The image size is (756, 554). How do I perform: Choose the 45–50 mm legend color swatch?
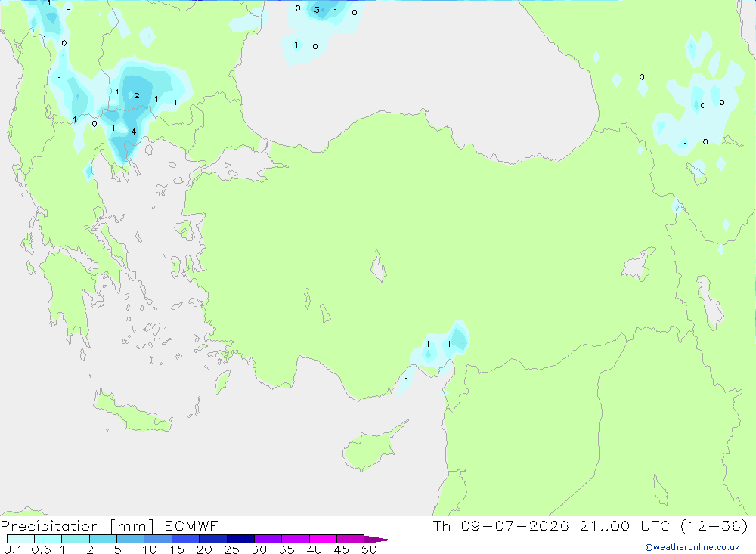pyautogui.click(x=351, y=539)
